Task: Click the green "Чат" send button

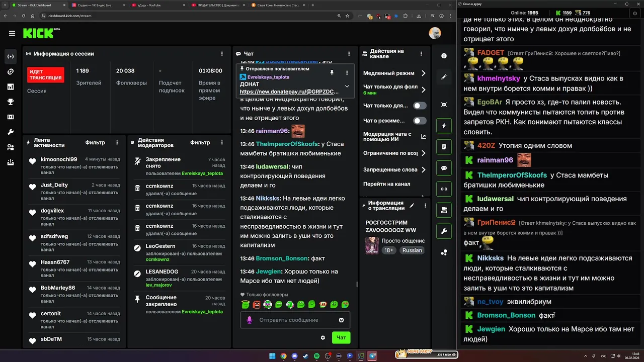Action: [341, 338]
